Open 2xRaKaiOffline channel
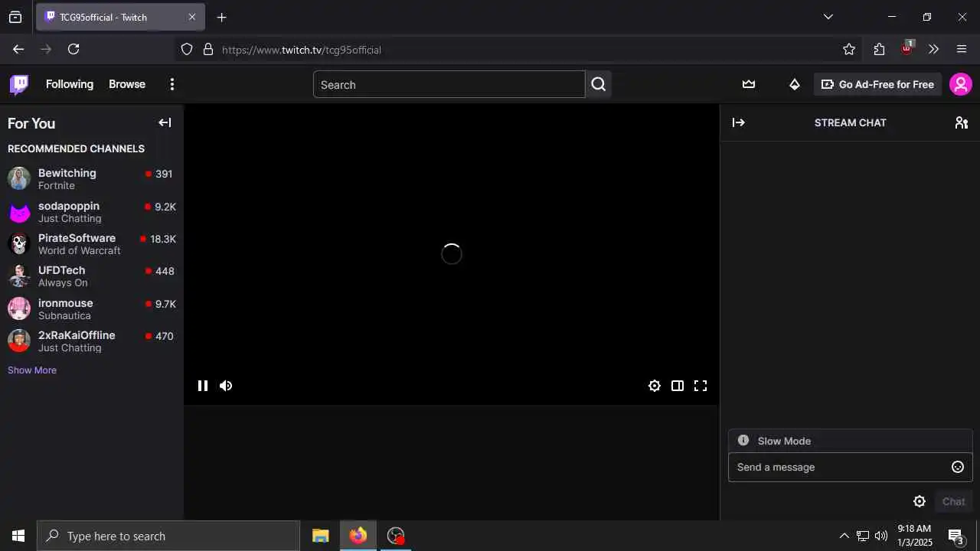Screen dimensions: 980x551 point(92,341)
